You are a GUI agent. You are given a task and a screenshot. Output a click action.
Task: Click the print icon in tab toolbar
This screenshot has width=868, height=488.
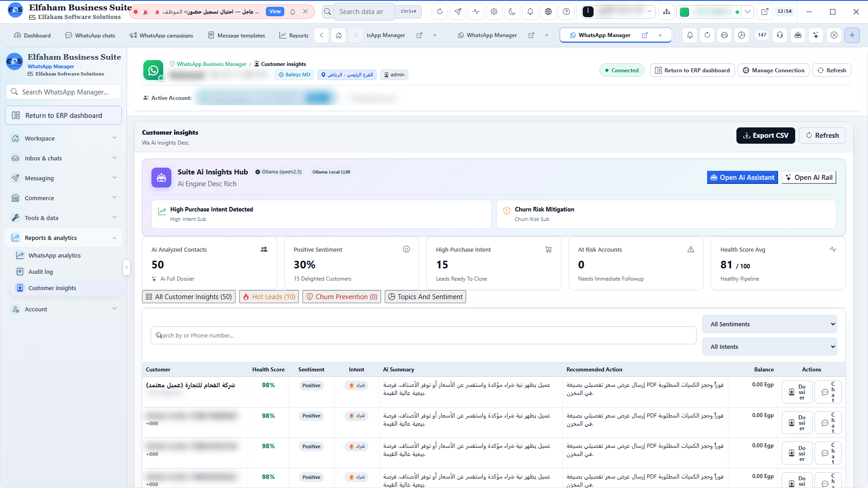pos(724,35)
